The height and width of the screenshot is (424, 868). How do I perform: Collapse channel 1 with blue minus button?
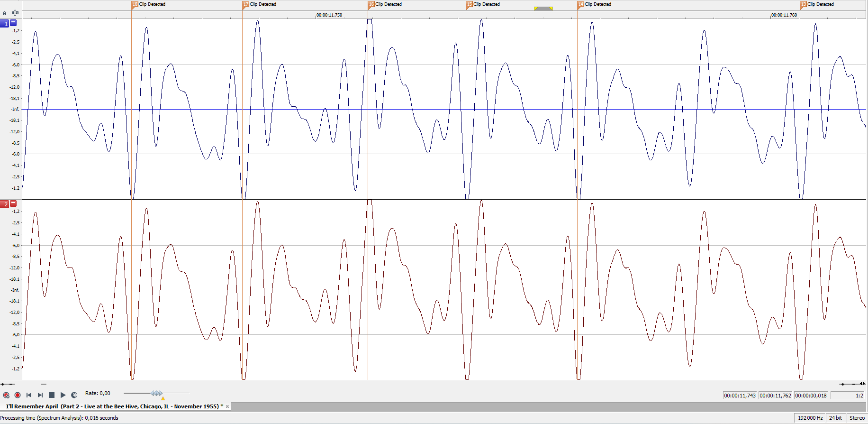(x=13, y=23)
